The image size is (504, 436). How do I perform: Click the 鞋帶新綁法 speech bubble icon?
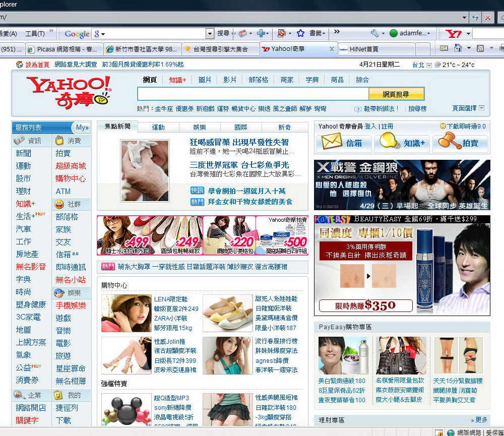358,109
